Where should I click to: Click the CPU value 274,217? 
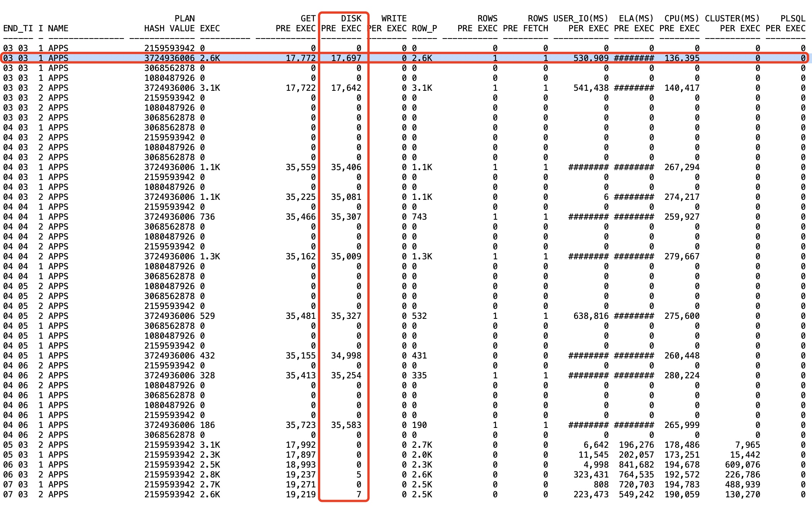click(682, 197)
